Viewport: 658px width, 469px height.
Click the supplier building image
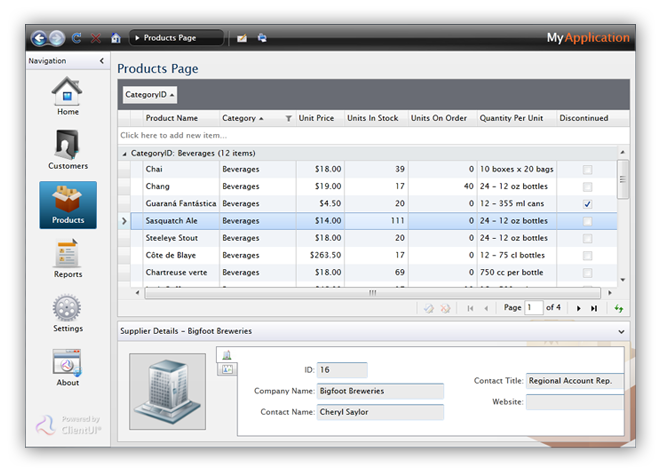[167, 391]
